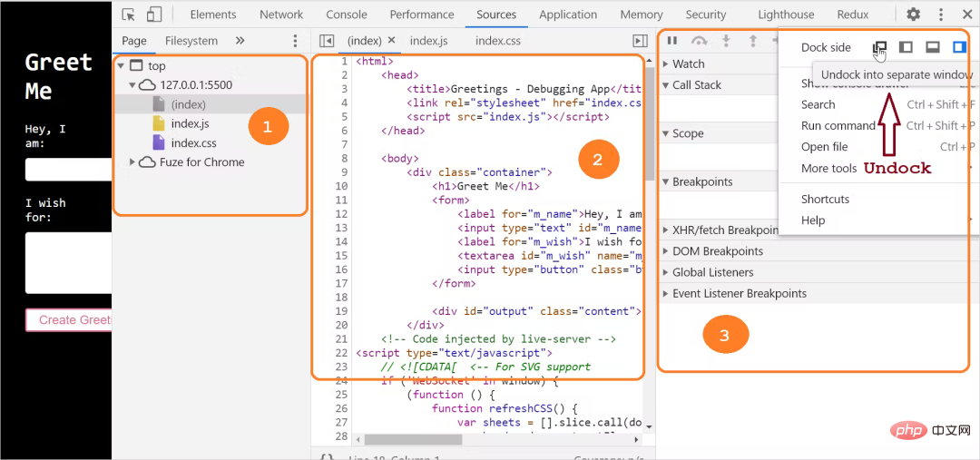Hide the debugger sidebar toggle icon
The width and height of the screenshot is (980, 460).
pyautogui.click(x=640, y=41)
